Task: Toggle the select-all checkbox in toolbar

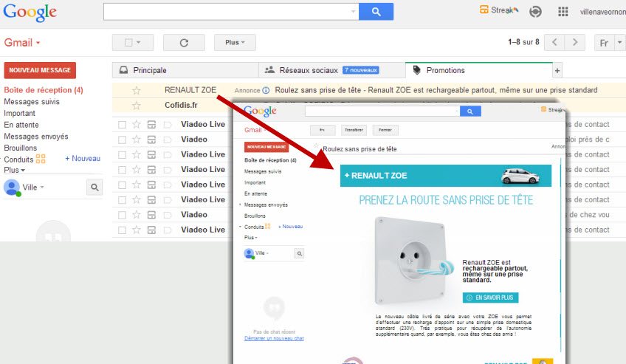Action: (x=128, y=42)
